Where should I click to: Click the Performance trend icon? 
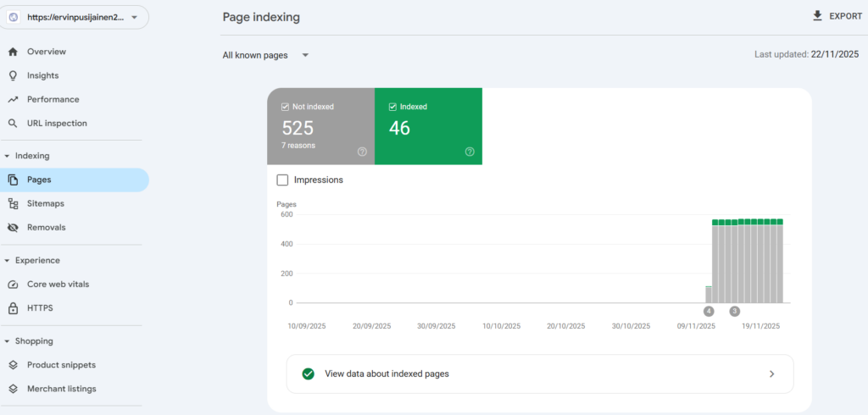click(x=13, y=99)
